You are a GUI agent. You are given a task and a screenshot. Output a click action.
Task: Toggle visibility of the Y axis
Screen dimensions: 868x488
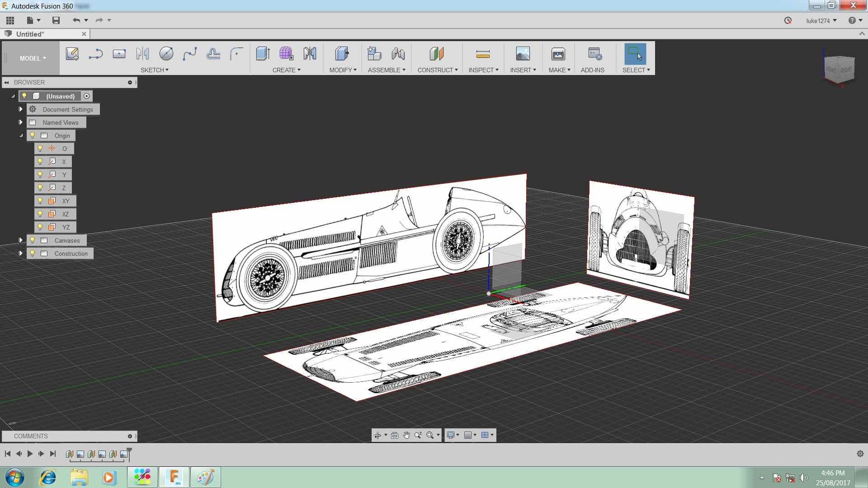(x=40, y=175)
